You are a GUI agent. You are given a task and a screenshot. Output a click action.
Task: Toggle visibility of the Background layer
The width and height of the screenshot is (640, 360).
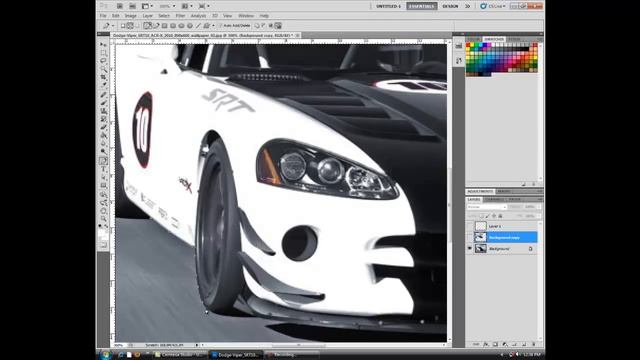tap(469, 248)
